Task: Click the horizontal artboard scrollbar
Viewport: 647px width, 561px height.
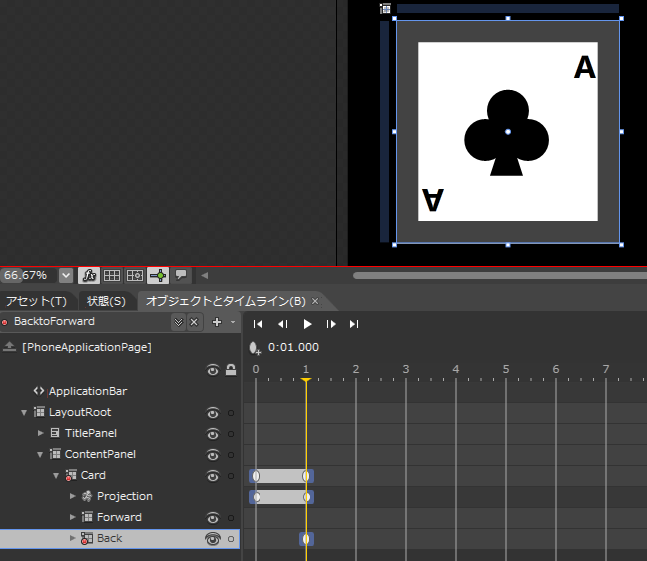Action: 500,275
